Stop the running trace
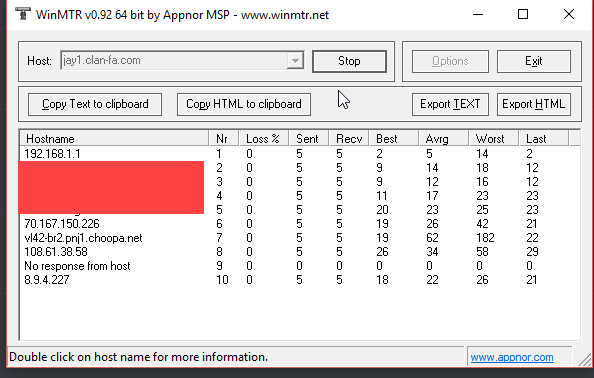The height and width of the screenshot is (378, 594). pyautogui.click(x=349, y=61)
